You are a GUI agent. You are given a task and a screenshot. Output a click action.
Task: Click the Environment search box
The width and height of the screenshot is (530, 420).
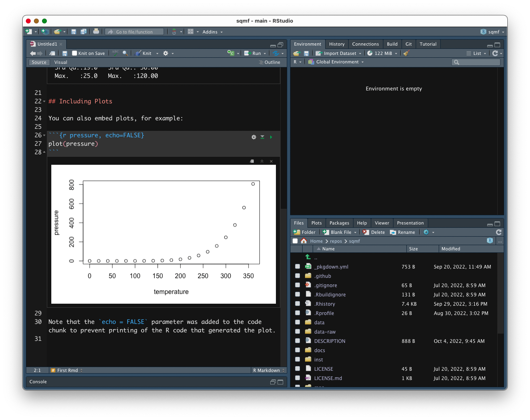(x=476, y=62)
